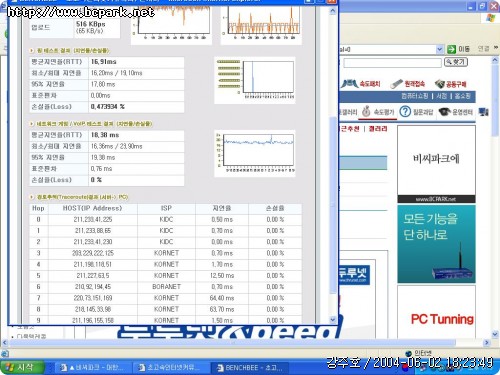Expand the address bar dropdown arrow

coord(439,49)
